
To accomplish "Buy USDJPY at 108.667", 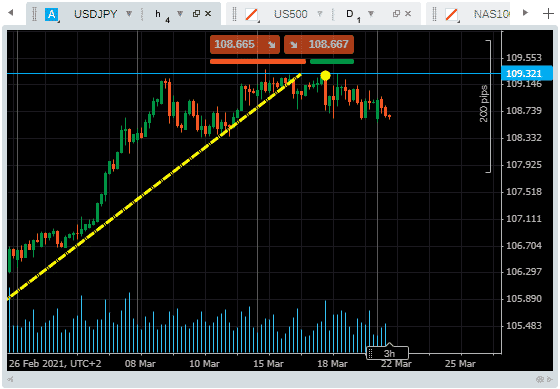I will click(319, 44).
